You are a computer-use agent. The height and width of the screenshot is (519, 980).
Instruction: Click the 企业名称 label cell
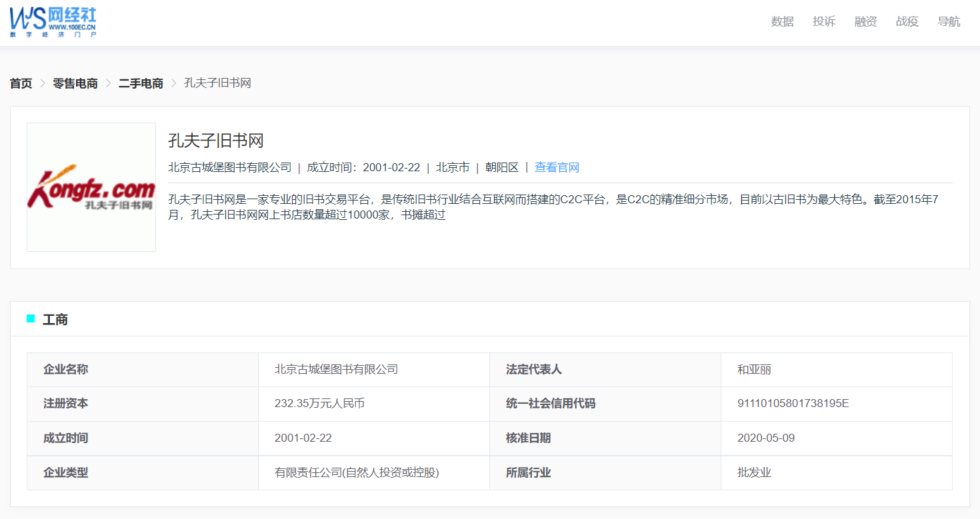143,370
